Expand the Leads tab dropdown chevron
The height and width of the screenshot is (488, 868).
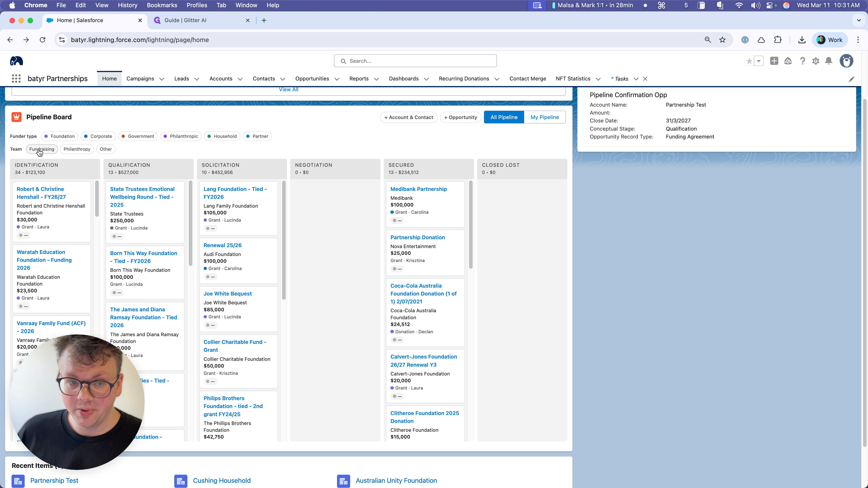[197, 79]
